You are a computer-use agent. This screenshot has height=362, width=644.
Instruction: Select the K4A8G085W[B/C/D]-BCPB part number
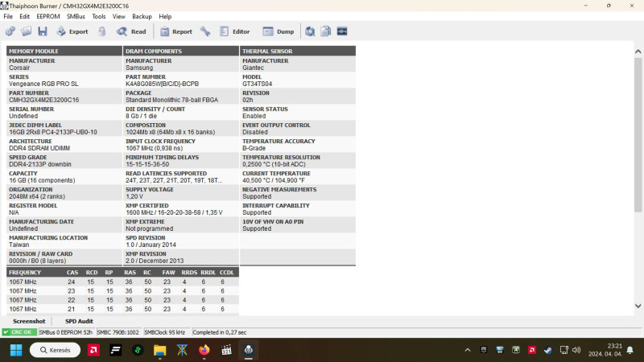coord(163,84)
